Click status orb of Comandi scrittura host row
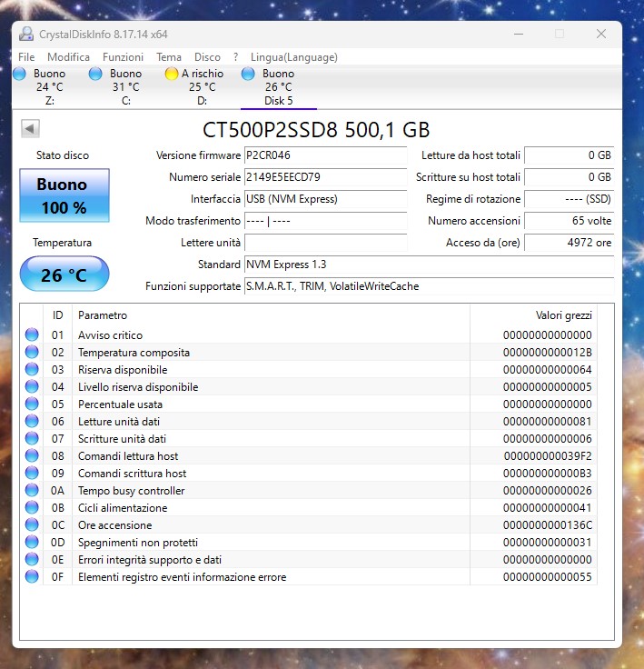 coord(32,473)
